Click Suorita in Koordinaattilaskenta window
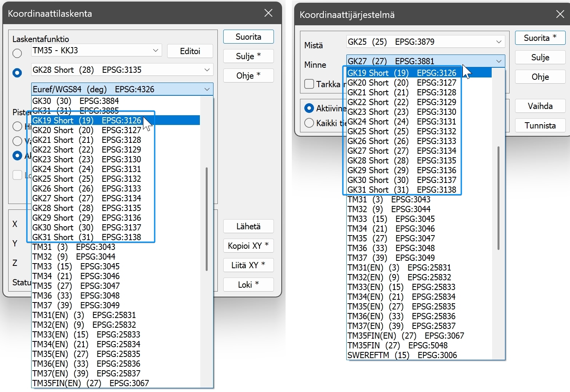 pos(249,37)
